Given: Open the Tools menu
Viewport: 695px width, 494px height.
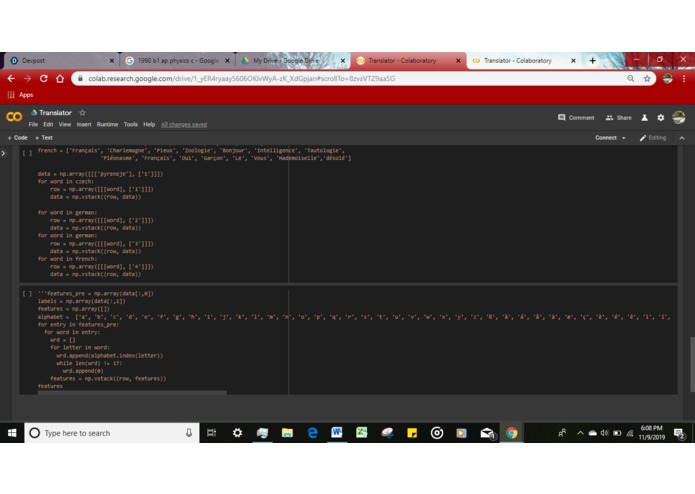Looking at the screenshot, I should tap(130, 124).
